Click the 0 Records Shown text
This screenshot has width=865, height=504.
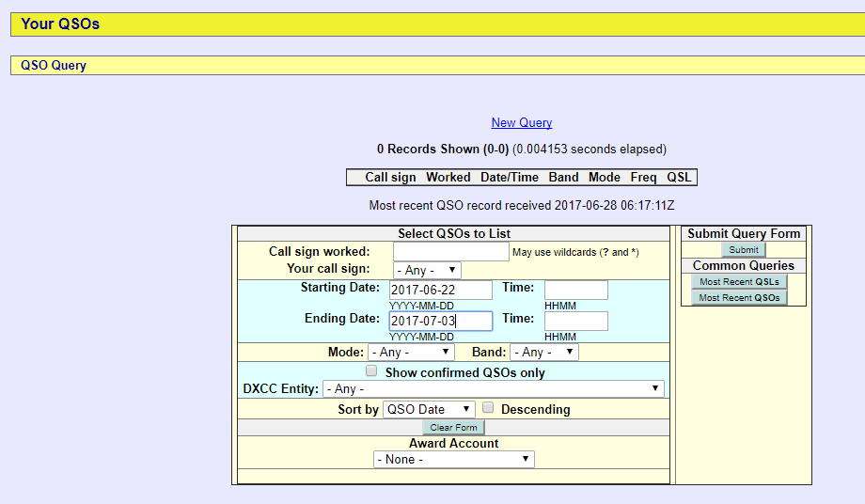(x=443, y=149)
